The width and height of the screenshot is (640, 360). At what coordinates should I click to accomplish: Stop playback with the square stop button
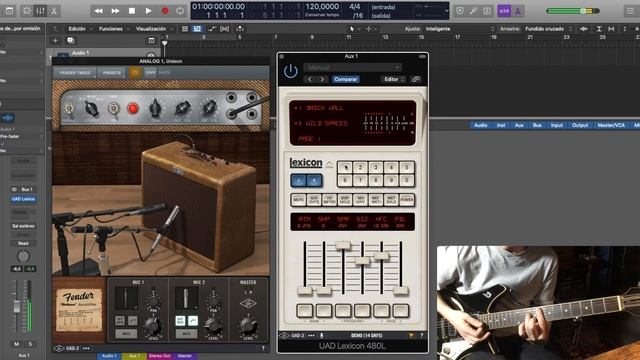132,11
